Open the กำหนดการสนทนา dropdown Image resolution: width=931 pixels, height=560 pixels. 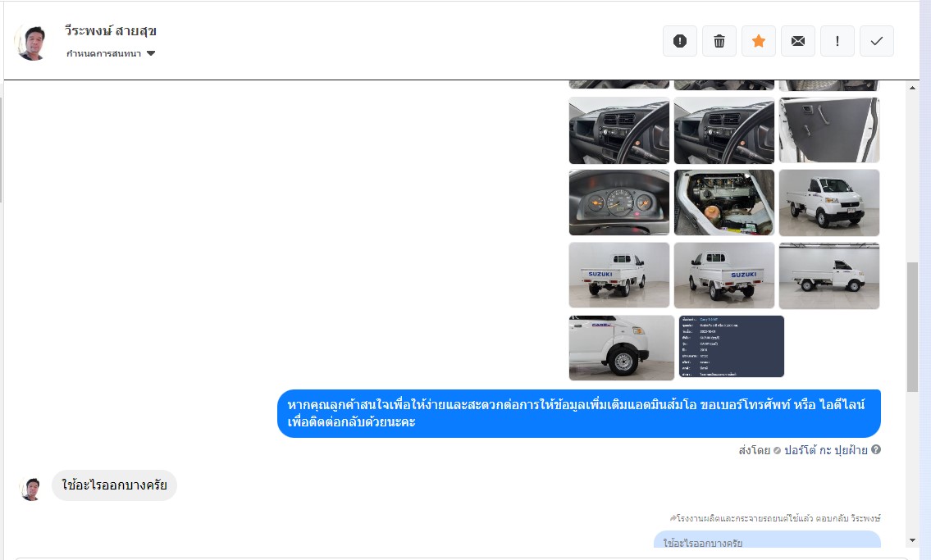[x=112, y=54]
